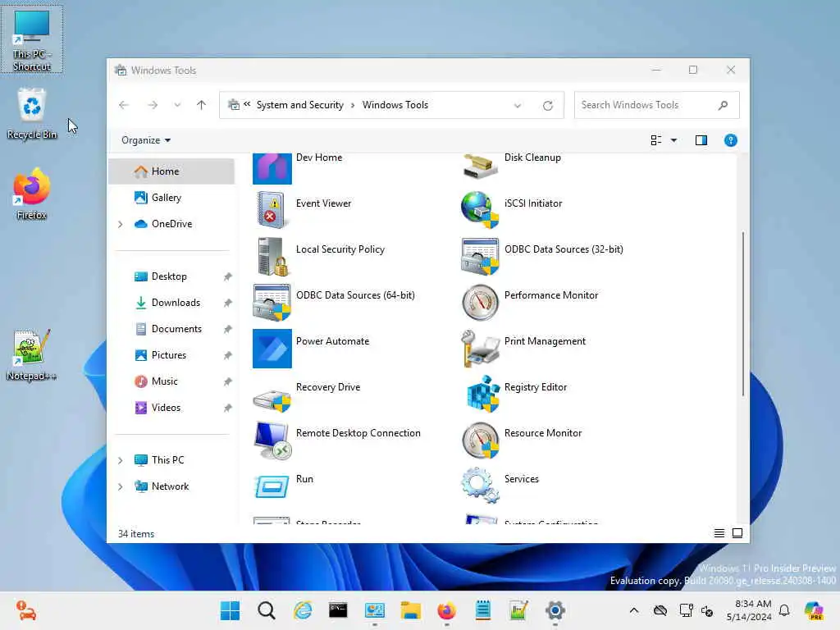Select the Remote Desktop Connection icon

tap(272, 441)
